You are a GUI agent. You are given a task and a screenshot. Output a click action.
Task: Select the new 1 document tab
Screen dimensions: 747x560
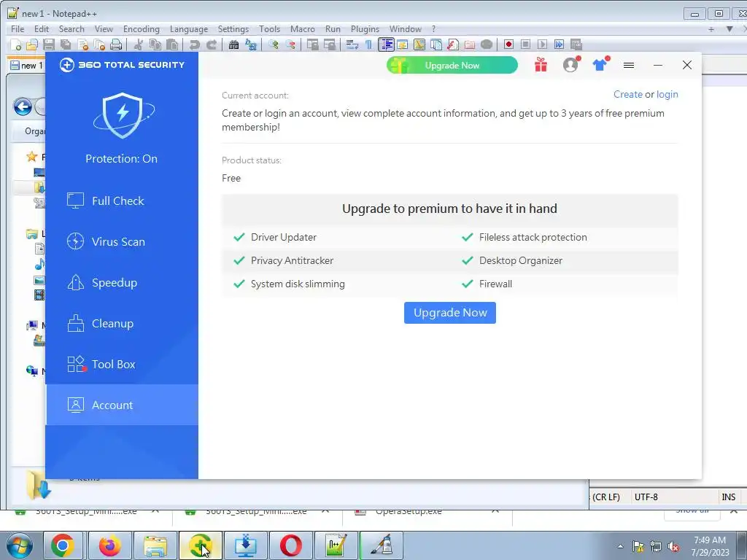pyautogui.click(x=27, y=65)
